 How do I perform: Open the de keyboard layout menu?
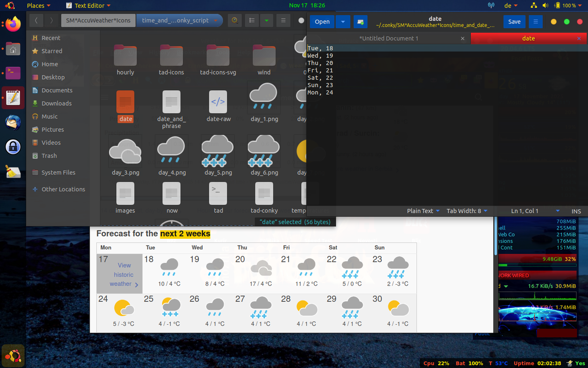tap(511, 6)
